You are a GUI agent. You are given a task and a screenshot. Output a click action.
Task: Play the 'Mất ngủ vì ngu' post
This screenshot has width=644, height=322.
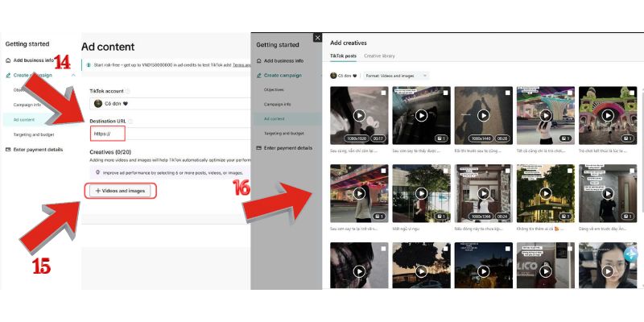point(421,193)
